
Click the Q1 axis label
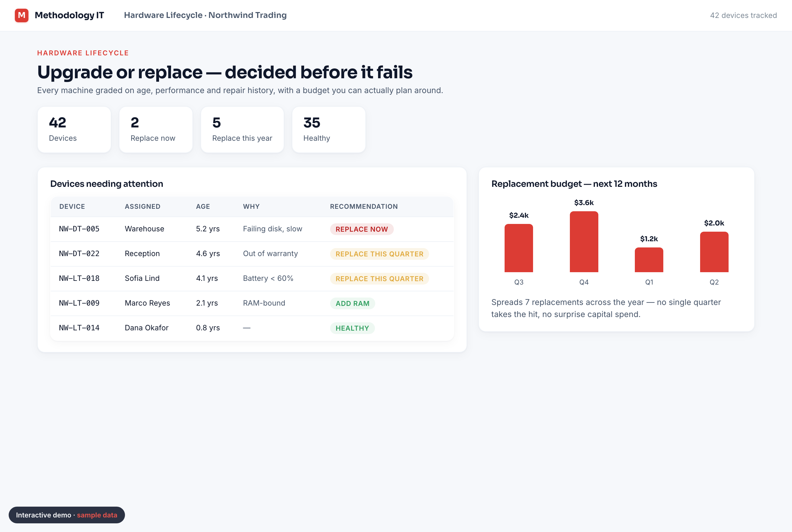[649, 282]
